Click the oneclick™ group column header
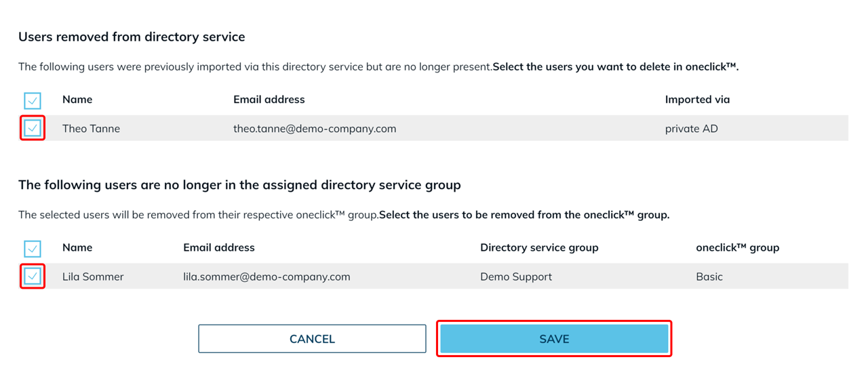Viewport: 868px width, 370px height. 737,247
